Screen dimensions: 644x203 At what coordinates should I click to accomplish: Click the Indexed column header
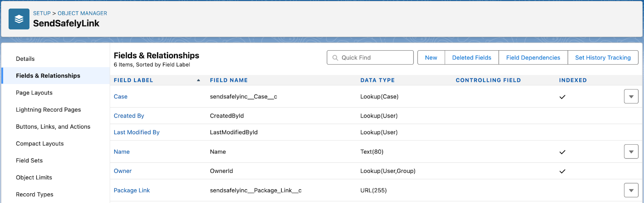click(573, 80)
